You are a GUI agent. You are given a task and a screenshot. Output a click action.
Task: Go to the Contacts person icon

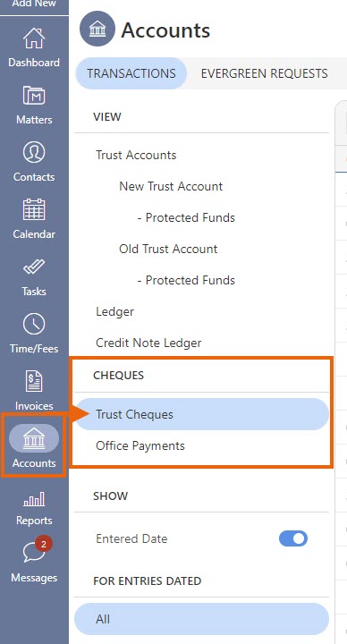pyautogui.click(x=34, y=152)
